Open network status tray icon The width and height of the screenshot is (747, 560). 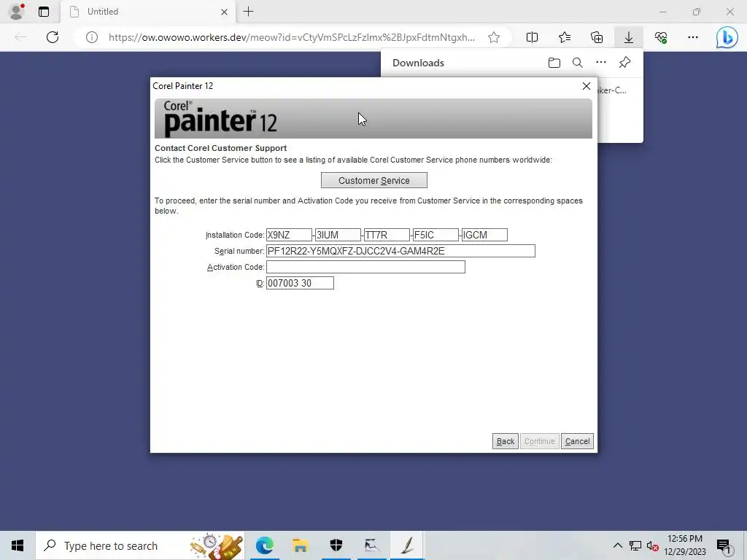[x=635, y=545]
